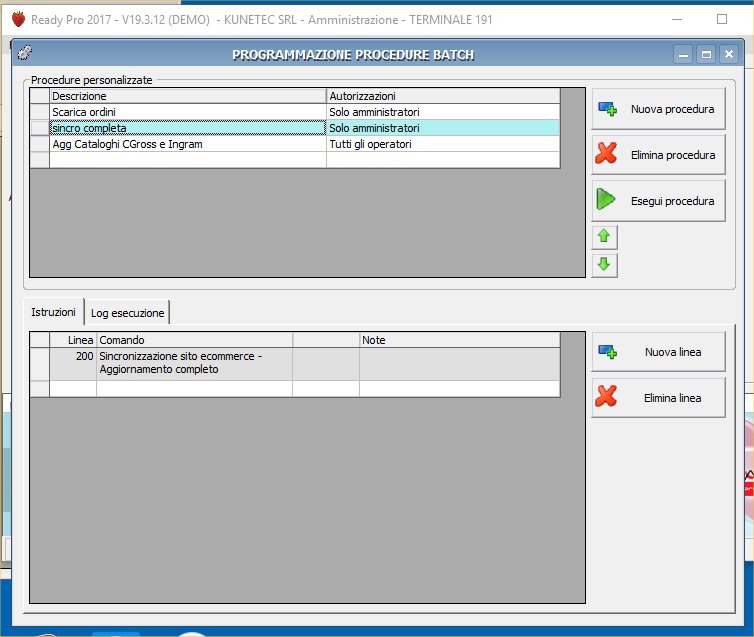Image resolution: width=754 pixels, height=637 pixels.
Task: Click row selector of Agg Cataloghi row
Action: click(x=40, y=144)
